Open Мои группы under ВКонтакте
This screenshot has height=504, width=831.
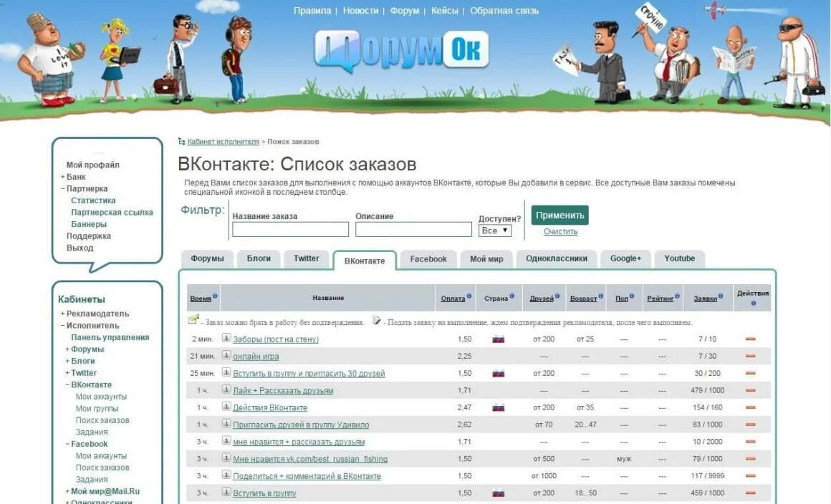[x=97, y=408]
